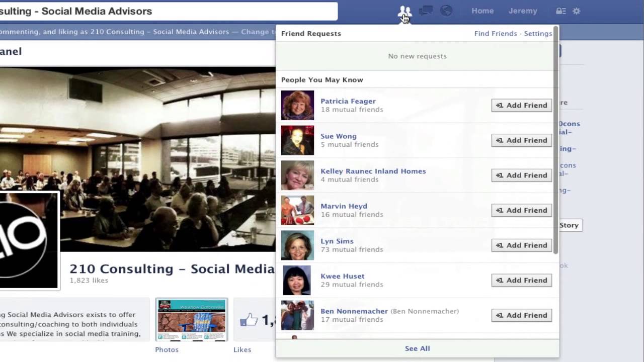
Task: Open the page cover photo
Action: point(138,159)
